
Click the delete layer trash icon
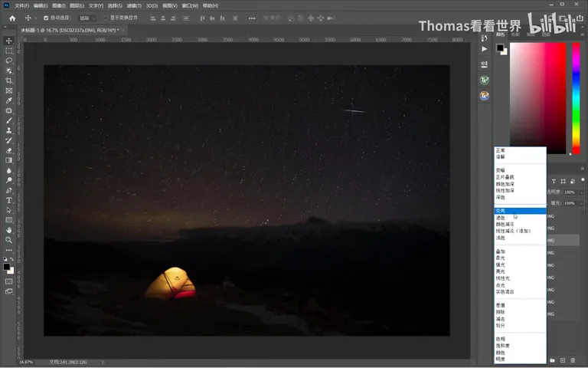click(573, 360)
